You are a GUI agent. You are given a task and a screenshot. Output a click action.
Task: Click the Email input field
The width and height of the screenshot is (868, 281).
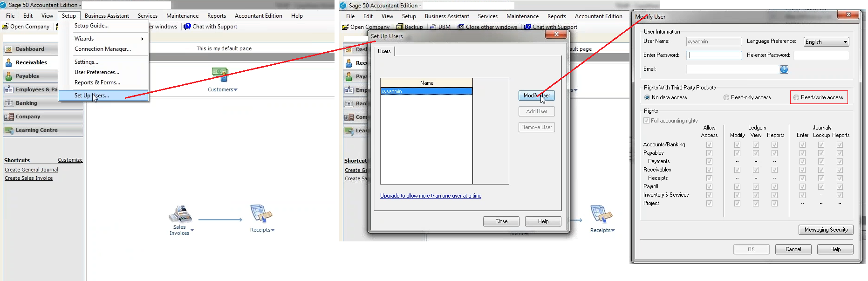click(x=732, y=69)
